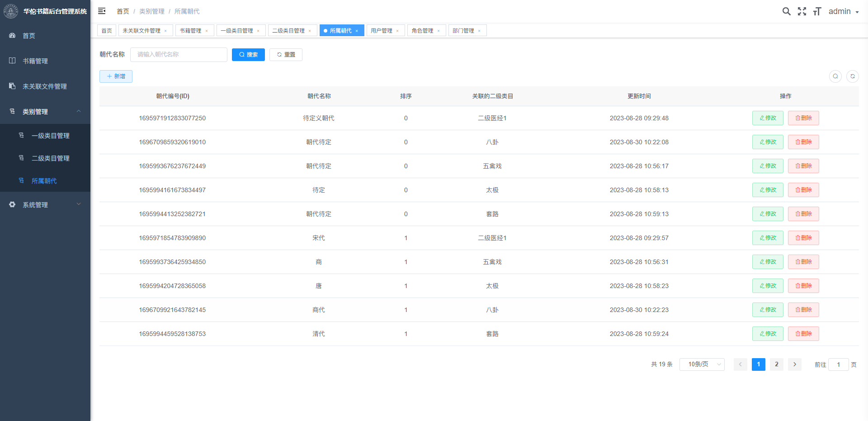Go to page 2 in pagination
Viewport: 868px width, 421px height.
[x=777, y=364]
